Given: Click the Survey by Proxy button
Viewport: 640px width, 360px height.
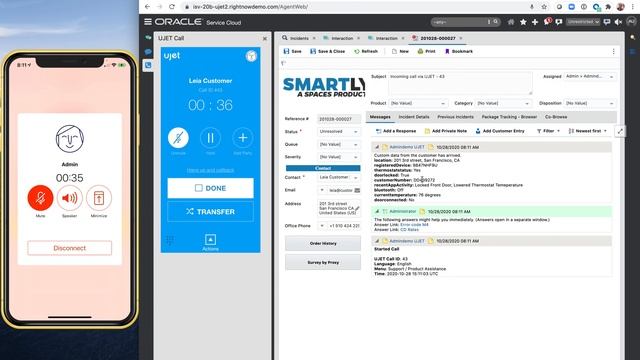Looking at the screenshot, I should [323, 262].
